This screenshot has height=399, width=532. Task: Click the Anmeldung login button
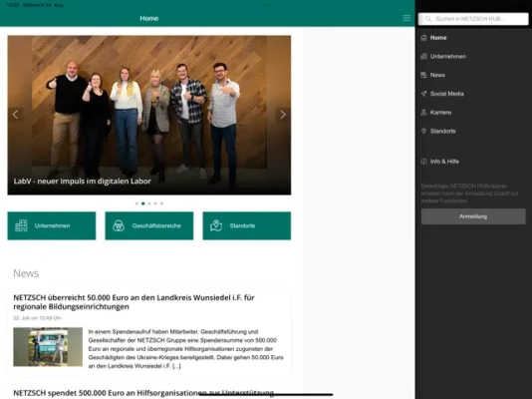click(x=473, y=216)
